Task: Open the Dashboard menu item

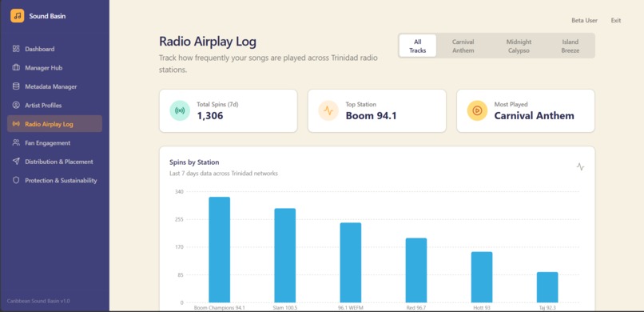Action: click(54, 49)
